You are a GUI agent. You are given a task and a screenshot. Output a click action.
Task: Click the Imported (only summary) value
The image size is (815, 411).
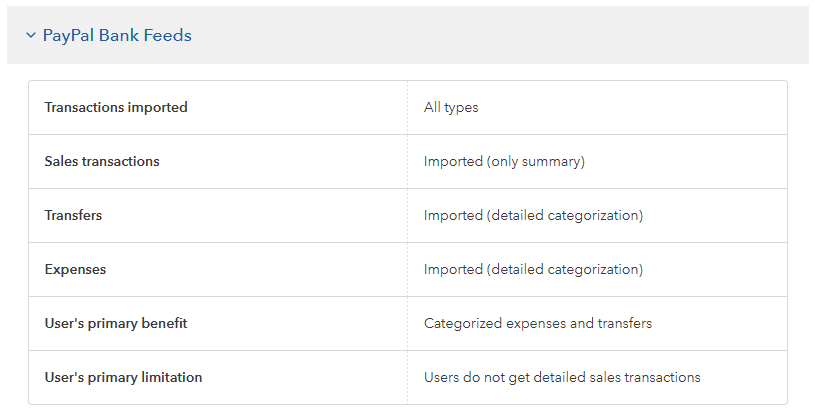[504, 161]
